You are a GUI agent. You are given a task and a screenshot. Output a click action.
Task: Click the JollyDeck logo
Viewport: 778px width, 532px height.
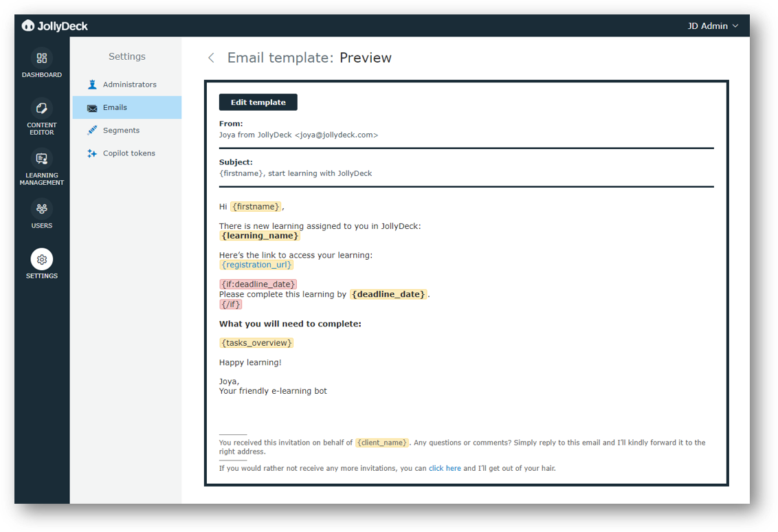55,25
